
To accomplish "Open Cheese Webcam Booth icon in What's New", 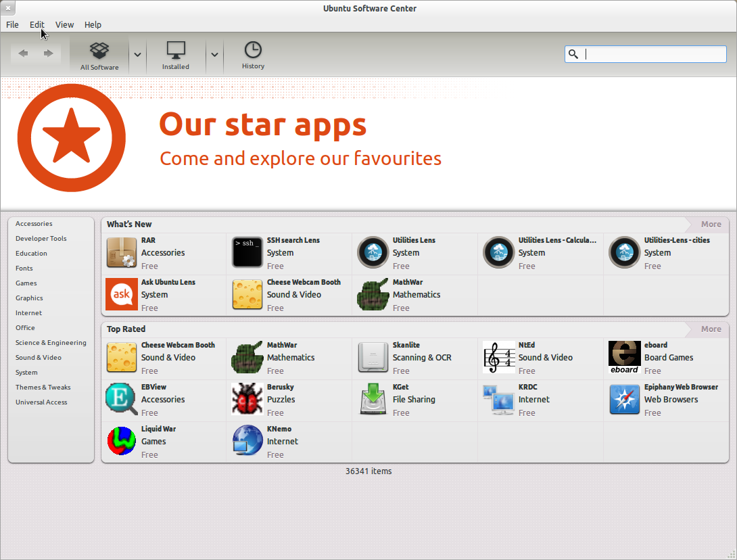I will pos(247,294).
